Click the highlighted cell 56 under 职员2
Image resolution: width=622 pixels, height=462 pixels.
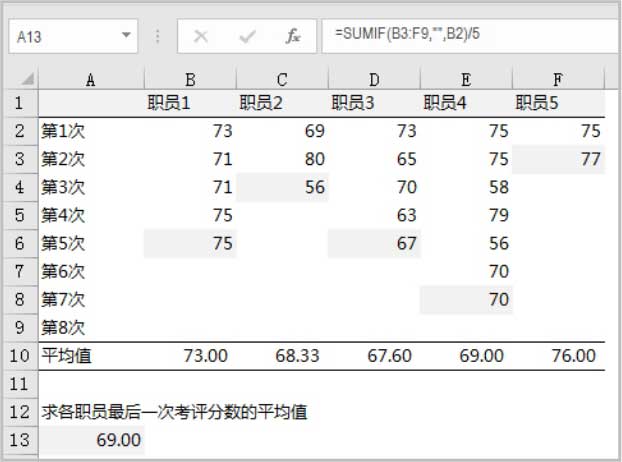click(x=282, y=187)
